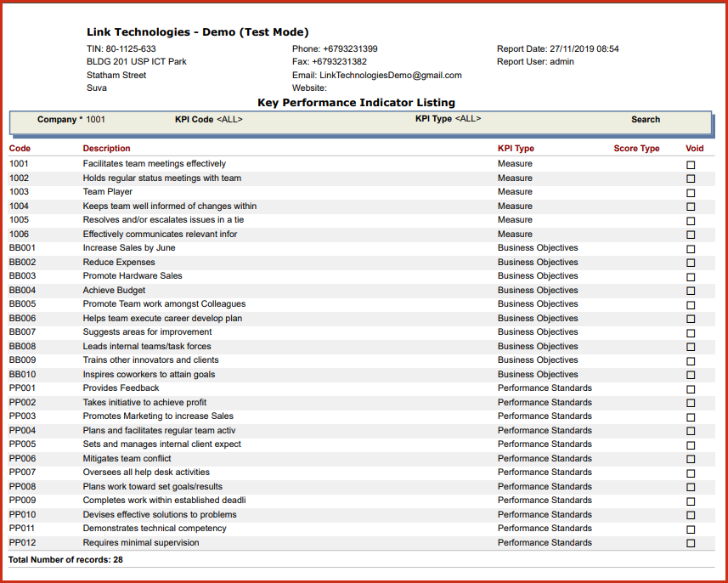Click 'Demonstrates technical competency' description
This screenshot has height=583, width=728.
tap(155, 528)
